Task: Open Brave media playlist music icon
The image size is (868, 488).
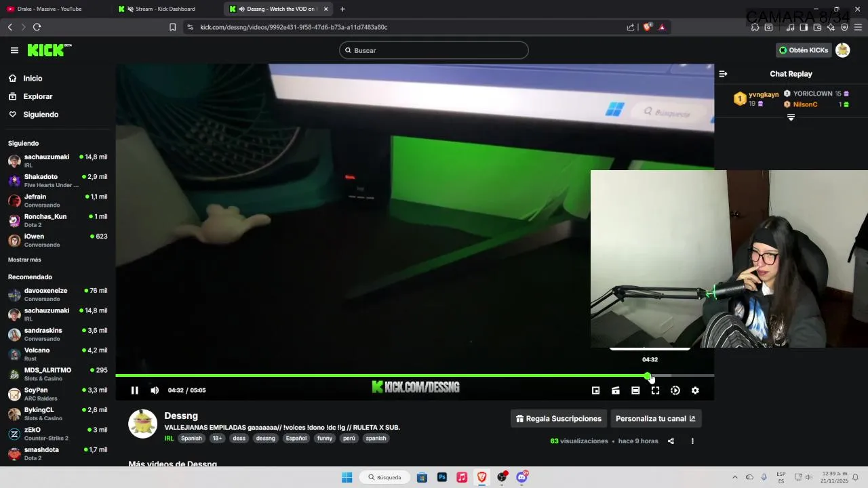Action: tap(790, 27)
